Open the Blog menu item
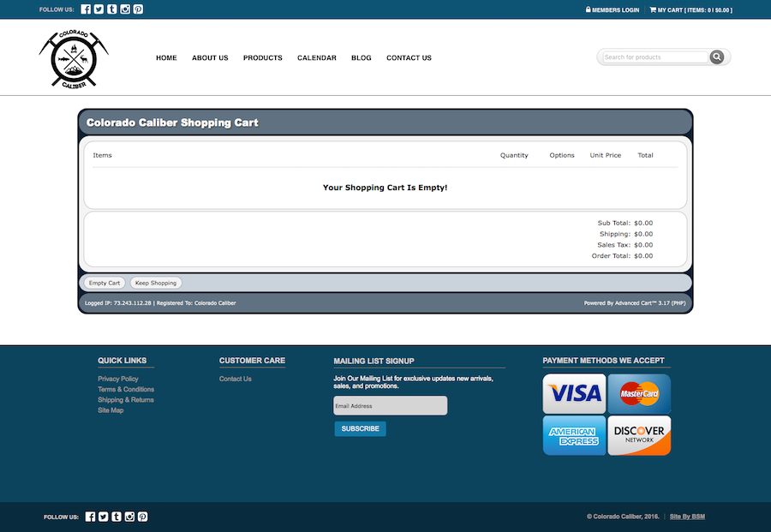The width and height of the screenshot is (771, 532). coord(362,58)
